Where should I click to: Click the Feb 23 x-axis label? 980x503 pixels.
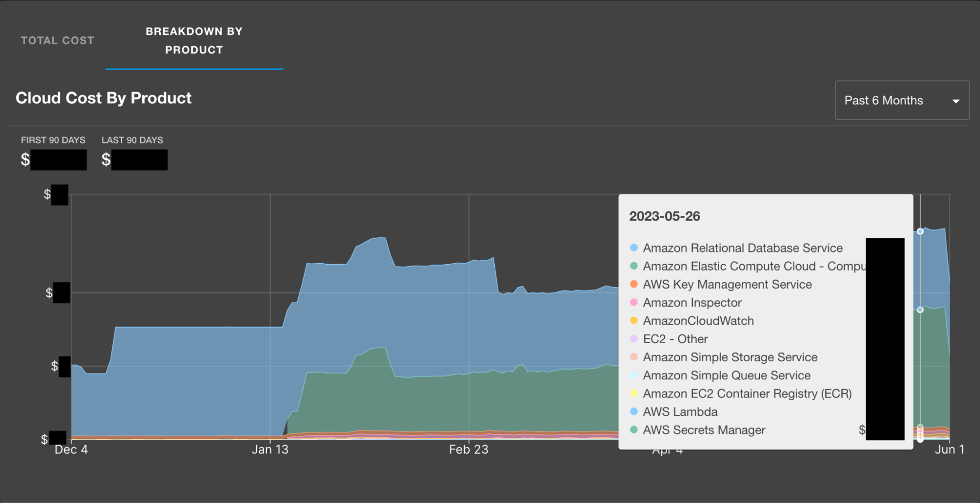(x=468, y=450)
